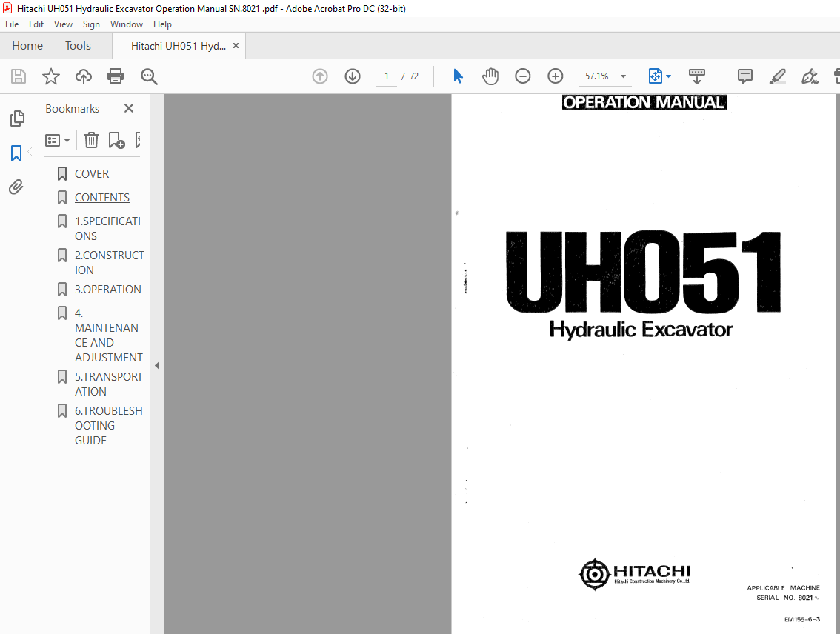
Task: Jump to 6.TROUBLESHOOTING GUIDE bookmark
Action: (109, 426)
